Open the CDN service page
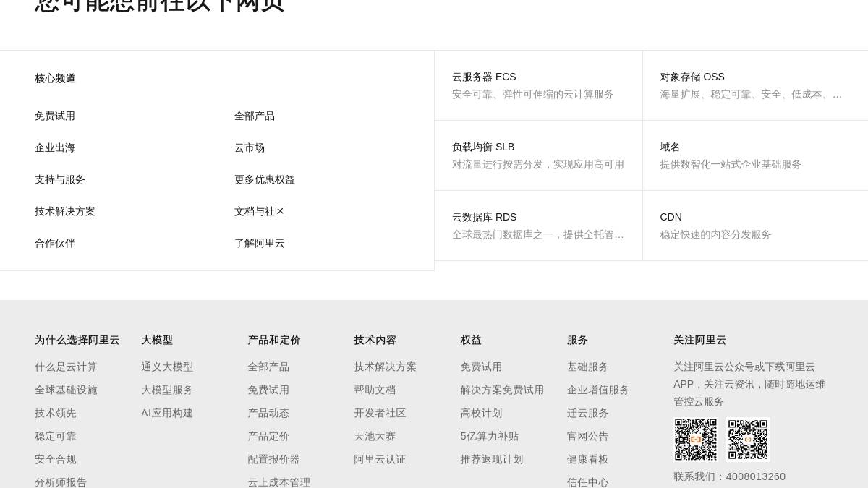This screenshot has height=488, width=868. [x=671, y=217]
